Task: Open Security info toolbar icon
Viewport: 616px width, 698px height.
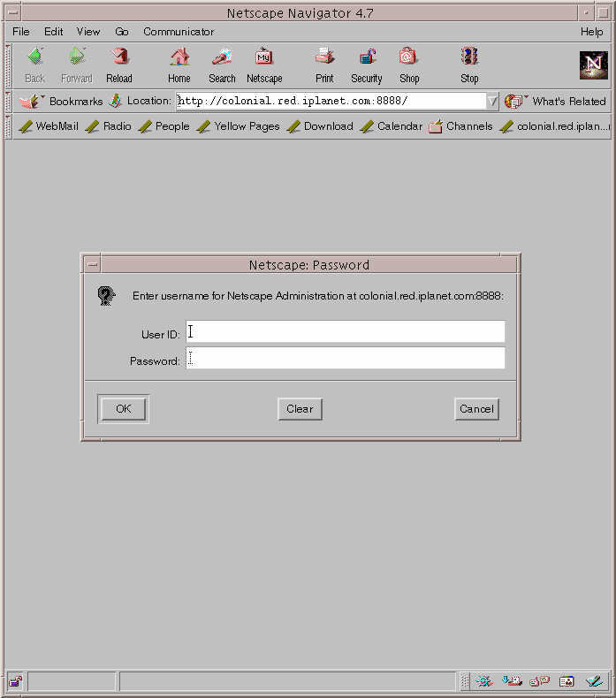Action: (x=367, y=57)
